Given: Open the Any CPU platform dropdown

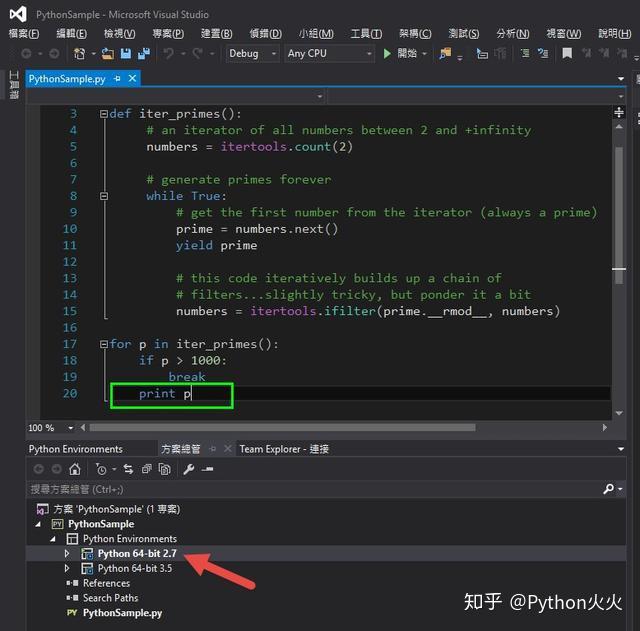Looking at the screenshot, I should (x=369, y=53).
